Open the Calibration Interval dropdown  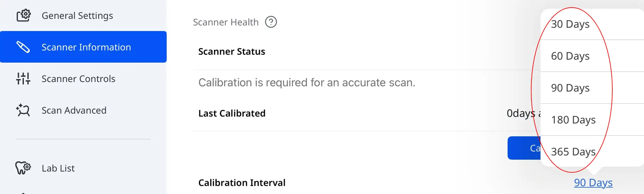593,183
